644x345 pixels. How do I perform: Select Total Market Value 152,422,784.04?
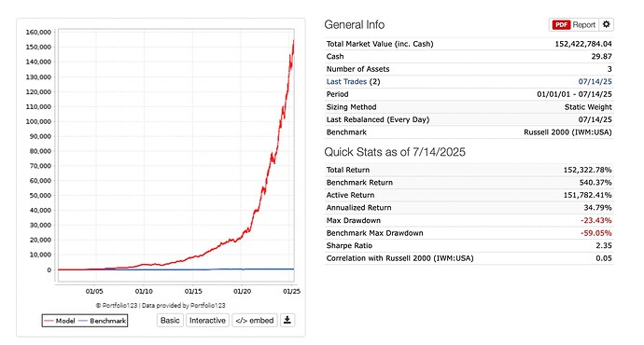tap(583, 44)
